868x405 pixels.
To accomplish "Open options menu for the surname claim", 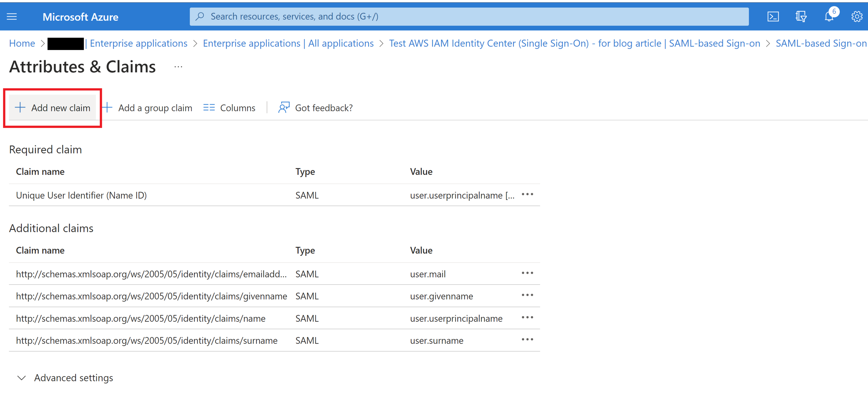I will point(527,340).
